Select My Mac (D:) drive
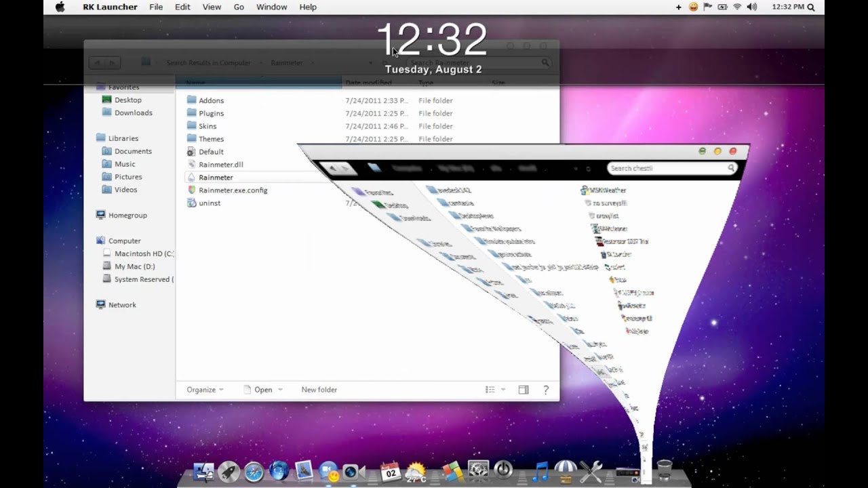Screen dimensions: 868x488 point(129,266)
